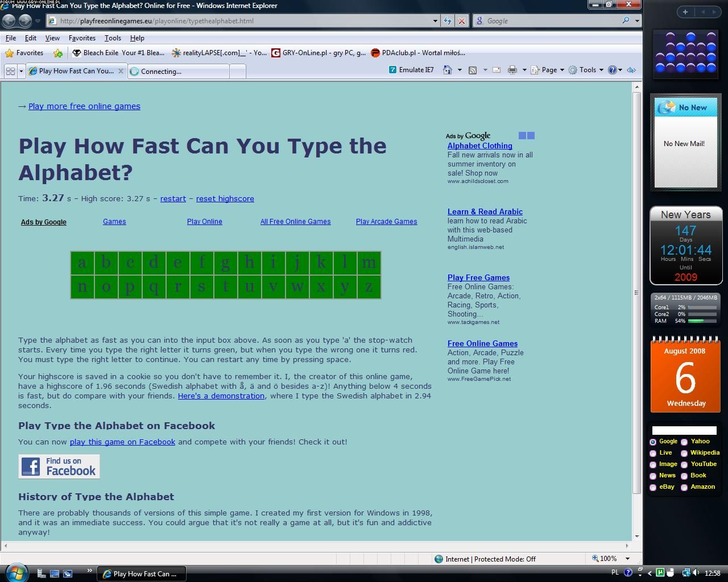Open the Quick Tabs dropdown arrow

click(21, 71)
